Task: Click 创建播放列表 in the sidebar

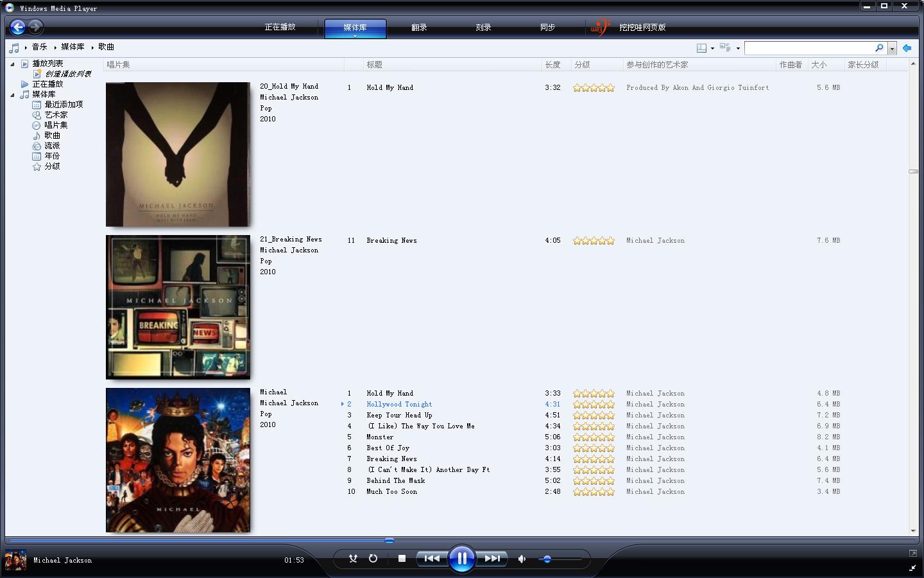Action: [67, 74]
